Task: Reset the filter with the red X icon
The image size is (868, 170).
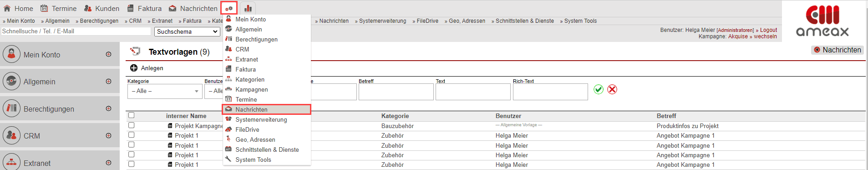Action: click(x=612, y=89)
